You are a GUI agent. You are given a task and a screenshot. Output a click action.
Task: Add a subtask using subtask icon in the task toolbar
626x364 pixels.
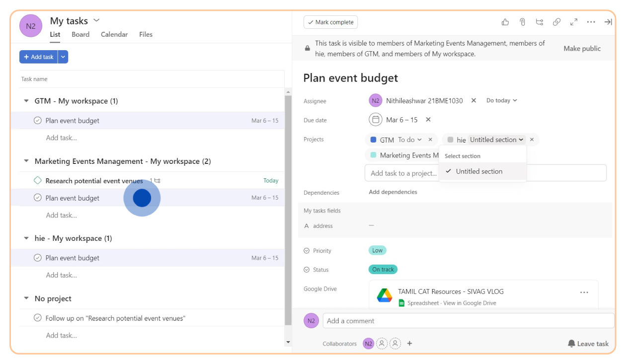540,22
